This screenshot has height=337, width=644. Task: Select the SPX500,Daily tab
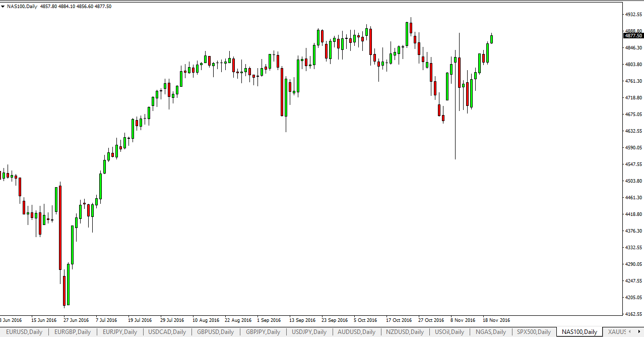click(533, 332)
